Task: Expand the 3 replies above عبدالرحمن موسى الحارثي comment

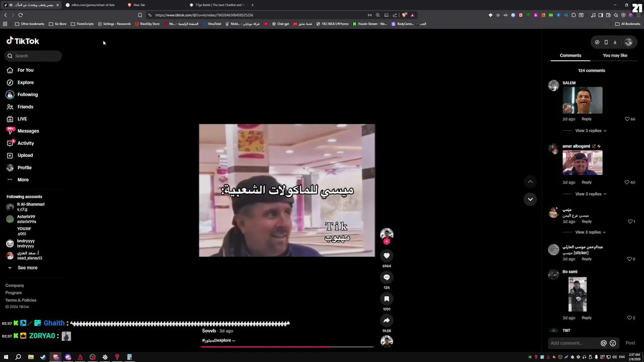Action: 591,232
